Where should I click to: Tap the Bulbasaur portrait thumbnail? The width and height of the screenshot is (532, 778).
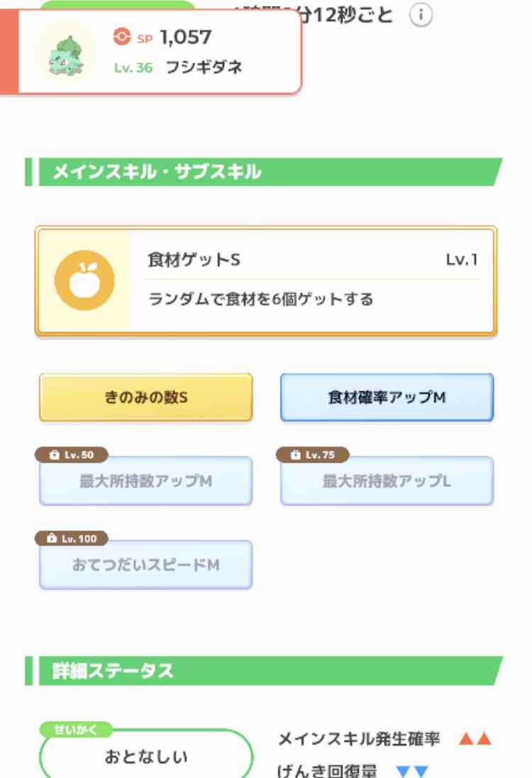tap(67, 53)
